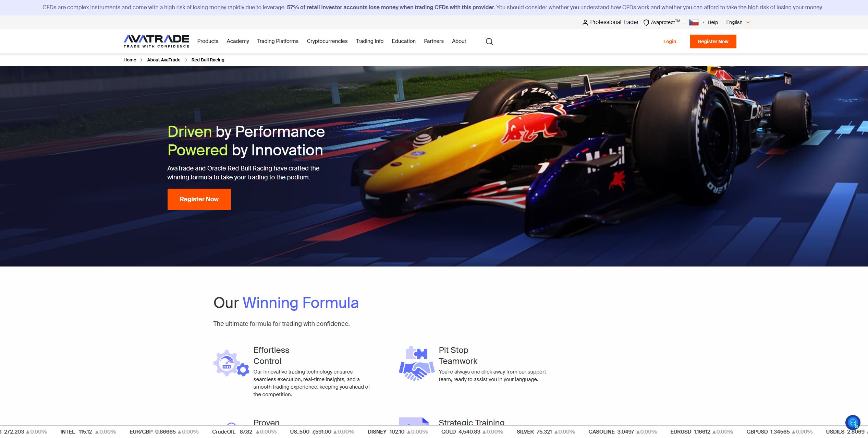The height and width of the screenshot is (438, 868).
Task: Click the EUR/GBP 0.86665 ticker entry
Action: click(x=164, y=431)
